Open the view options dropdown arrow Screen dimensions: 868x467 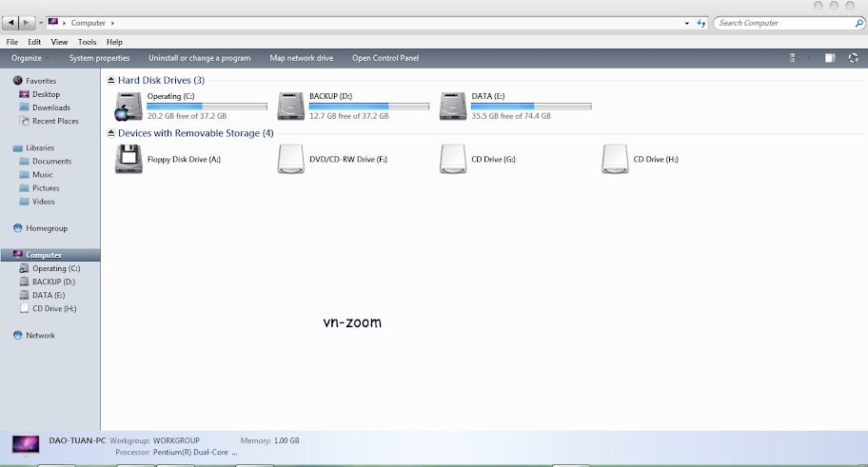click(x=809, y=58)
